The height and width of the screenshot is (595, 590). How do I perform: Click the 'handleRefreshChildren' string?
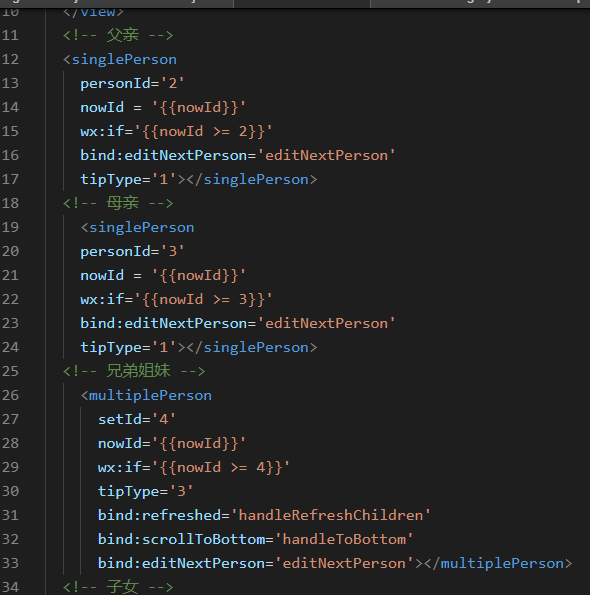331,515
